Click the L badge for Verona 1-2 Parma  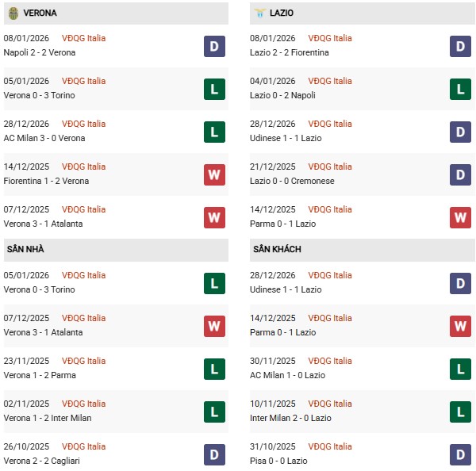pos(214,369)
